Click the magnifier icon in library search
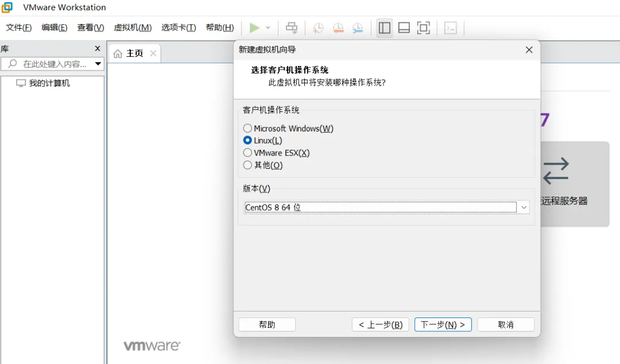This screenshot has width=620, height=364. (x=12, y=64)
